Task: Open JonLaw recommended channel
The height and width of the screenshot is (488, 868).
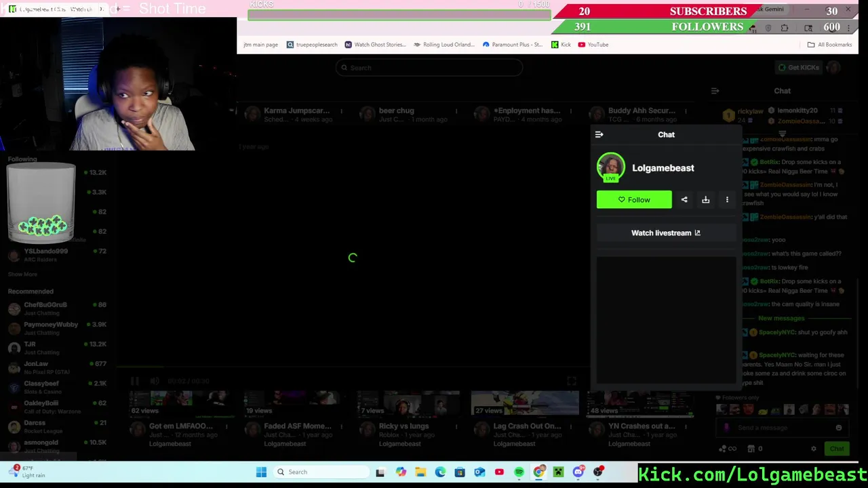Action: (x=57, y=367)
